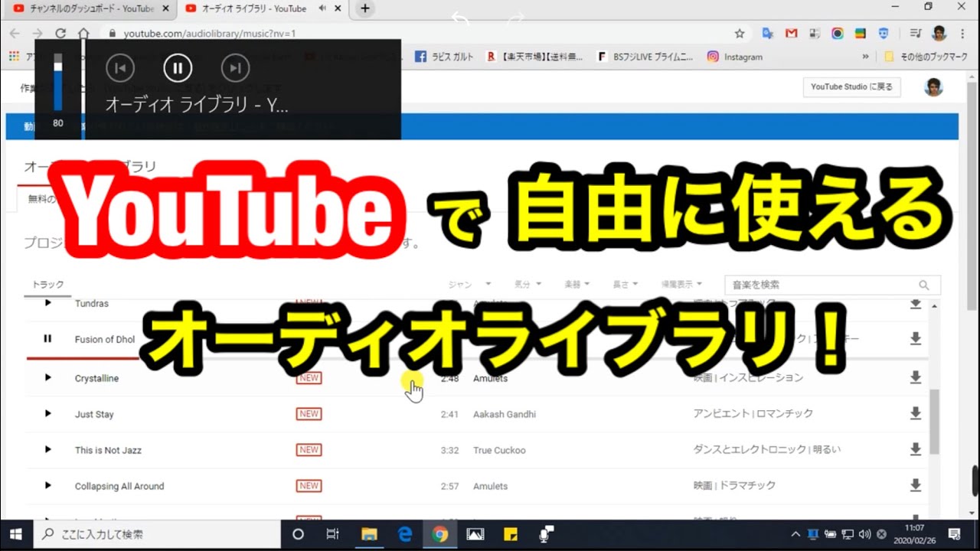Viewport: 980px width, 551px height.
Task: Mute the audio library tab via speaker icon
Action: coord(322,8)
